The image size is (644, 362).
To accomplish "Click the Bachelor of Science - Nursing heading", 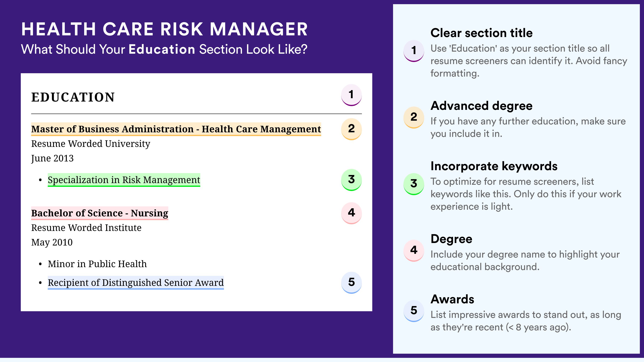I will click(x=100, y=213).
